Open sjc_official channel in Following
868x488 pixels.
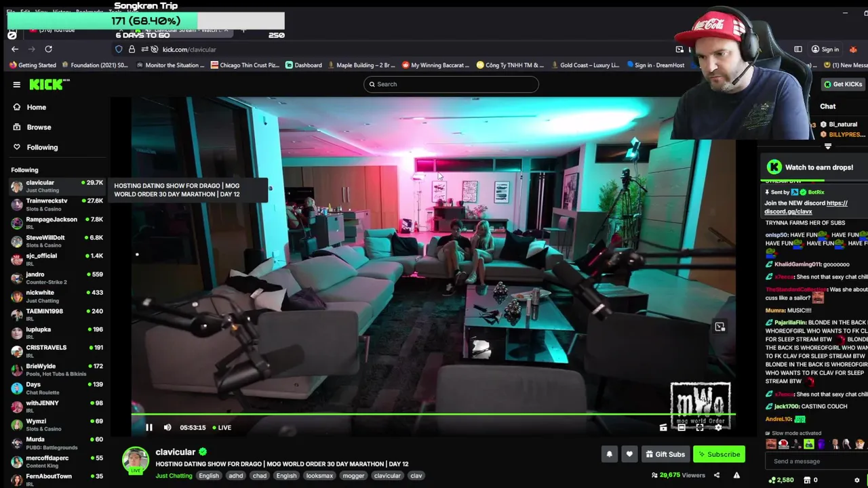coord(57,259)
